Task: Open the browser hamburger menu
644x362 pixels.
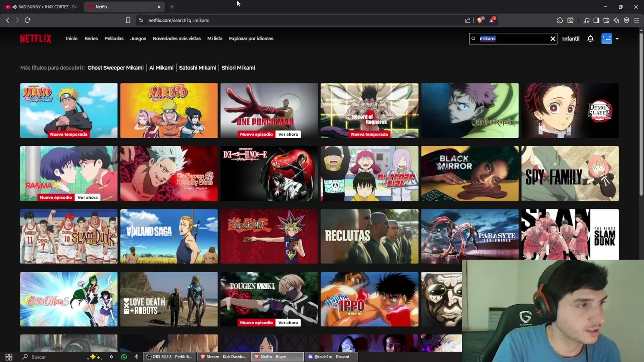Action: coord(636,20)
